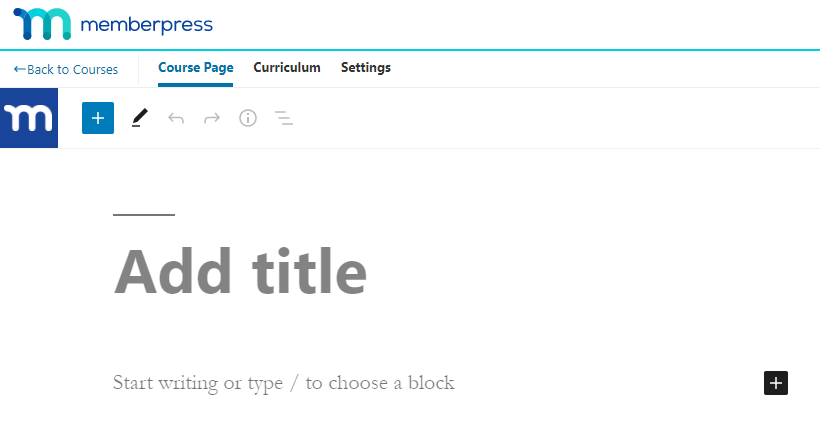Viewport: 820px width, 421px height.
Task: Click the short line above the title
Action: tap(144, 214)
